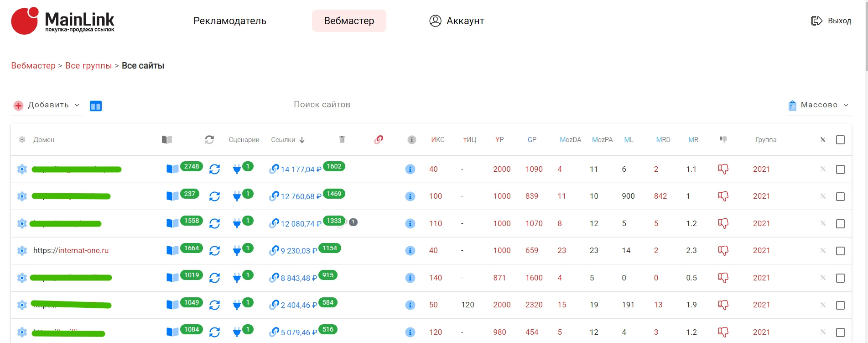This screenshot has height=343, width=868.
Task: Check the select-all checkbox in table header
Action: (x=840, y=140)
